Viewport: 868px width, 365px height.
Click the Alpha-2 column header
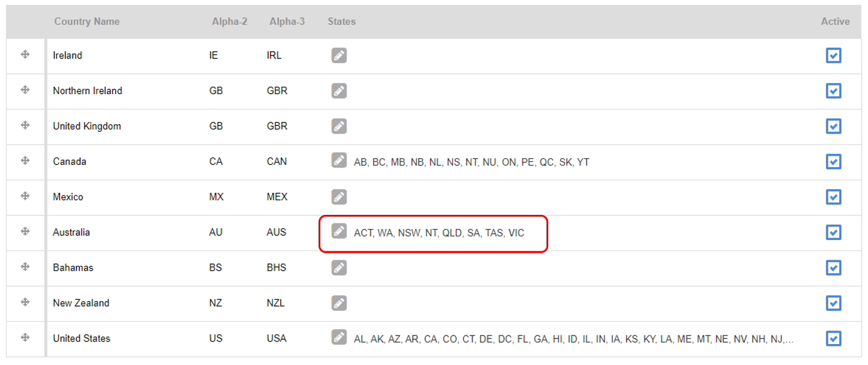tap(230, 22)
